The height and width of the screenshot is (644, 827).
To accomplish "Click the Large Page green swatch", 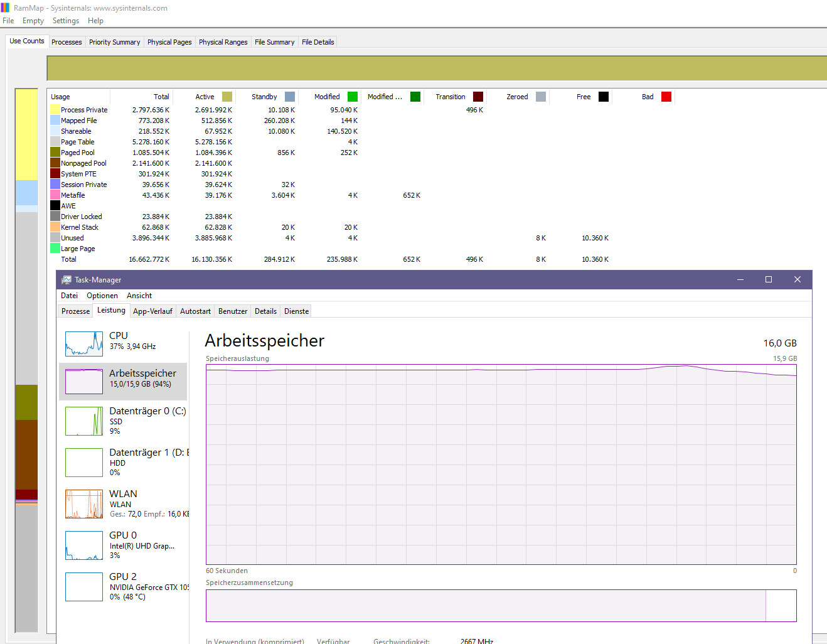I will tap(55, 249).
